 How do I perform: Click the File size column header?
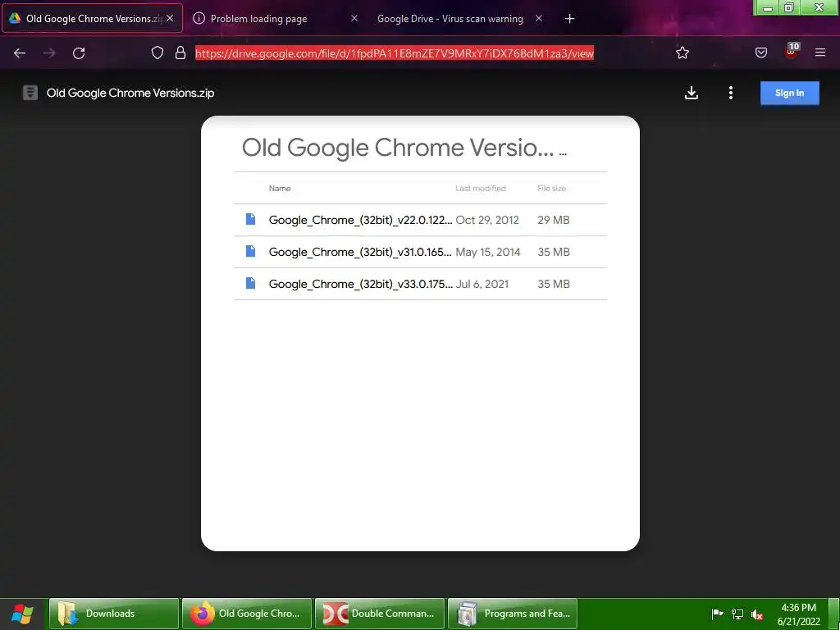(x=552, y=188)
